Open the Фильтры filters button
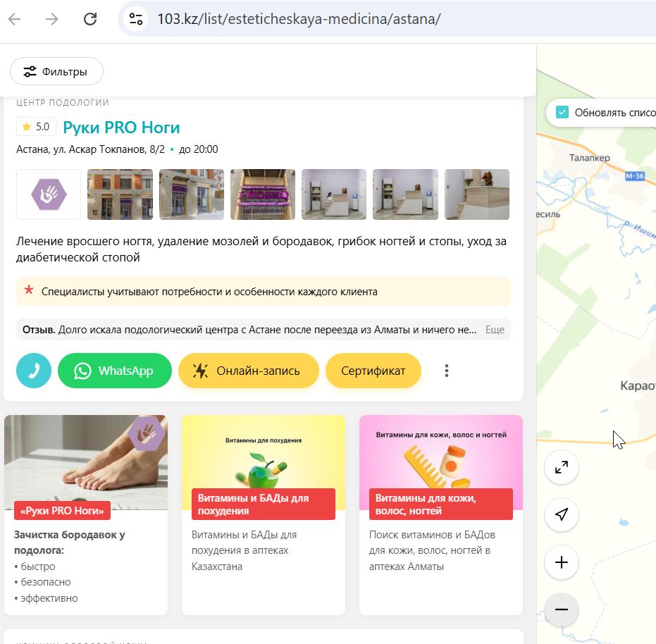The width and height of the screenshot is (656, 644). [x=56, y=72]
